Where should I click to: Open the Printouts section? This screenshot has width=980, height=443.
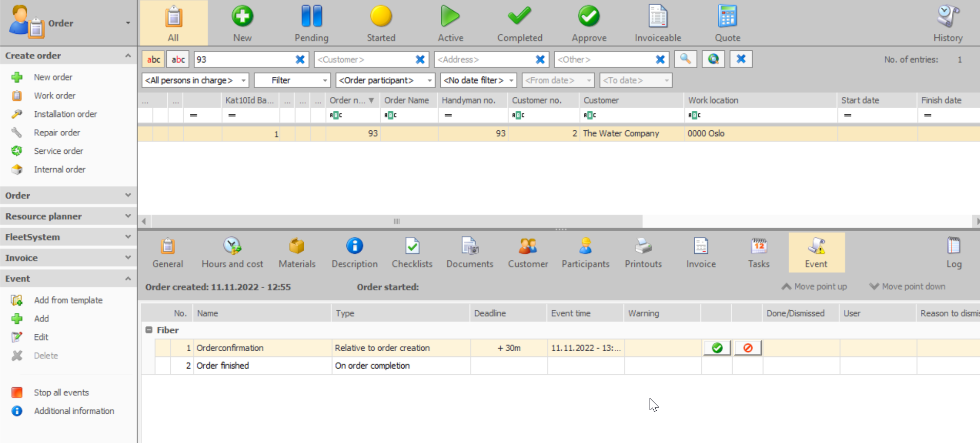643,253
